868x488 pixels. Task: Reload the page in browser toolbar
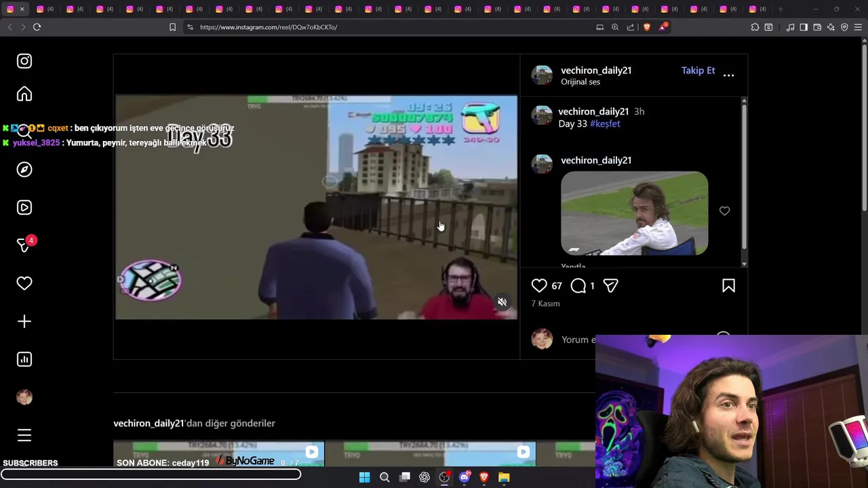click(37, 27)
